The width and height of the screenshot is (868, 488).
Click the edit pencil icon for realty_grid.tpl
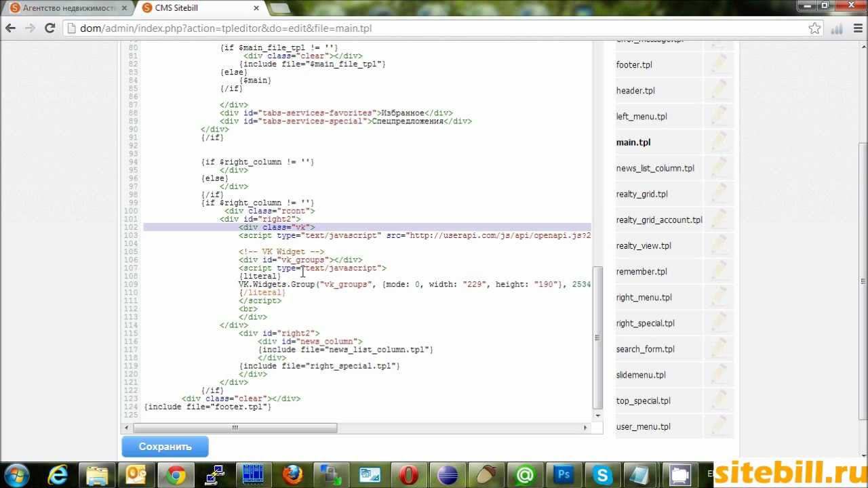(719, 194)
